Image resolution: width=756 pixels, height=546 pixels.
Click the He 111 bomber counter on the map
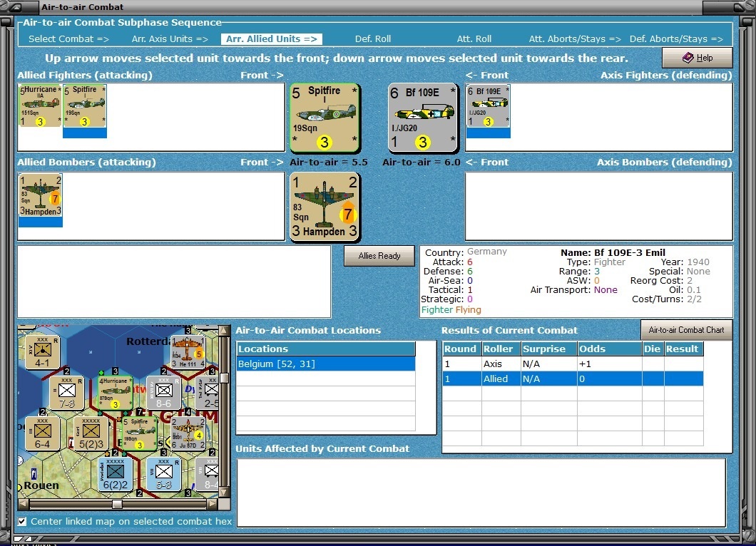(188, 352)
